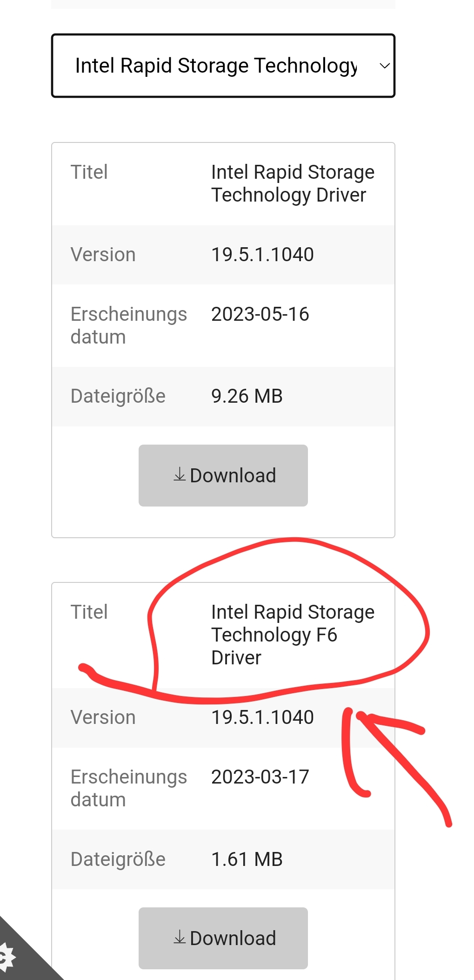Click the chevron arrow on the driver category selector
Image resolution: width=474 pixels, height=980 pixels.
[x=384, y=66]
